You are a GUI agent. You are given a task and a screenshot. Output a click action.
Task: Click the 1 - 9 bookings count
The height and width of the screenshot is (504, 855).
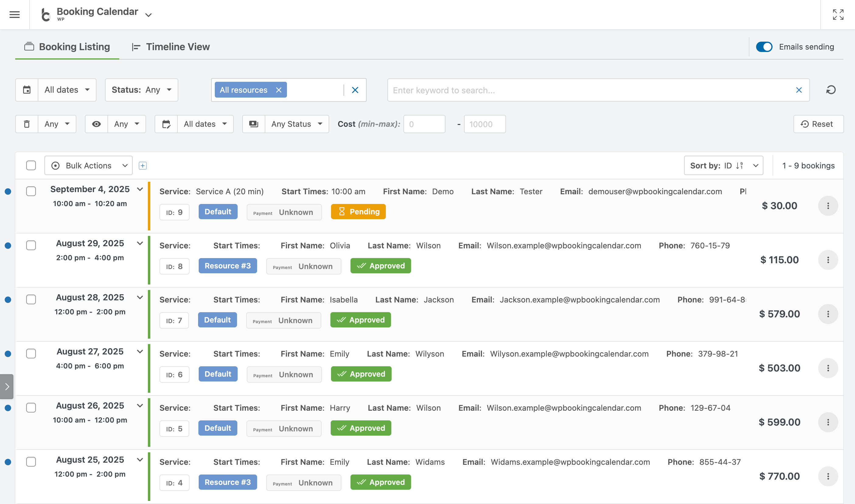(x=808, y=166)
